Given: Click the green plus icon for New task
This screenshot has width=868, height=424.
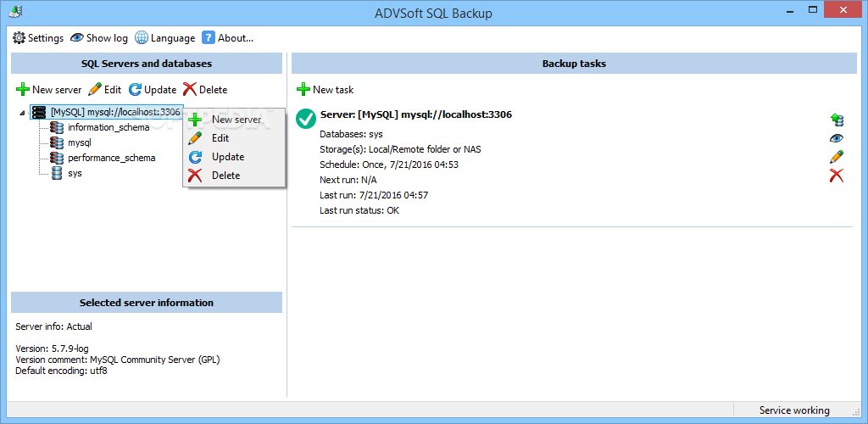Looking at the screenshot, I should coord(303,90).
